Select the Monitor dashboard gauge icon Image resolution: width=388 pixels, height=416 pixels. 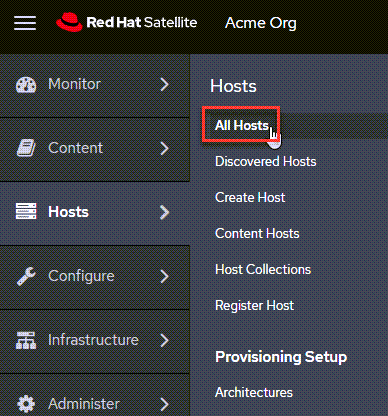26,84
